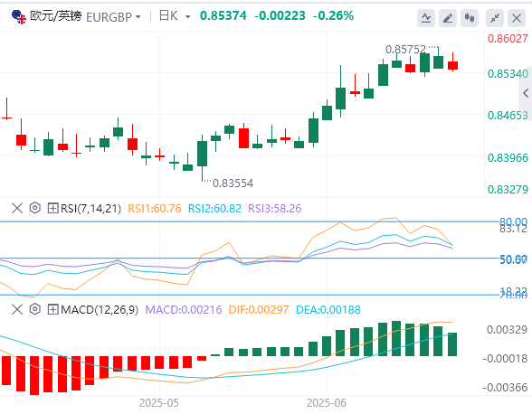
Task: Open the indicator line chart icon
Action: [426, 18]
